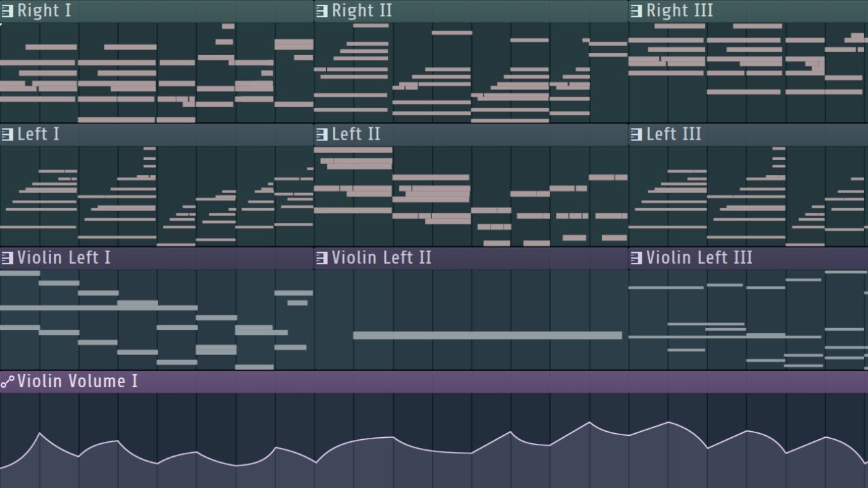Click the piano-roll icon of Violin Left I
The image size is (868, 488).
pyautogui.click(x=7, y=258)
